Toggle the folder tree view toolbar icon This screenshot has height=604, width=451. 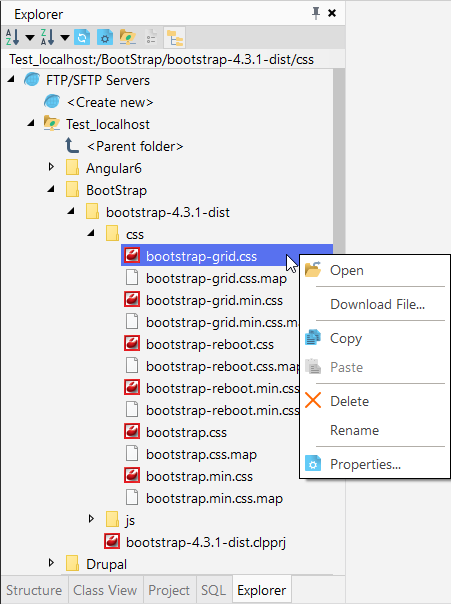tap(174, 38)
